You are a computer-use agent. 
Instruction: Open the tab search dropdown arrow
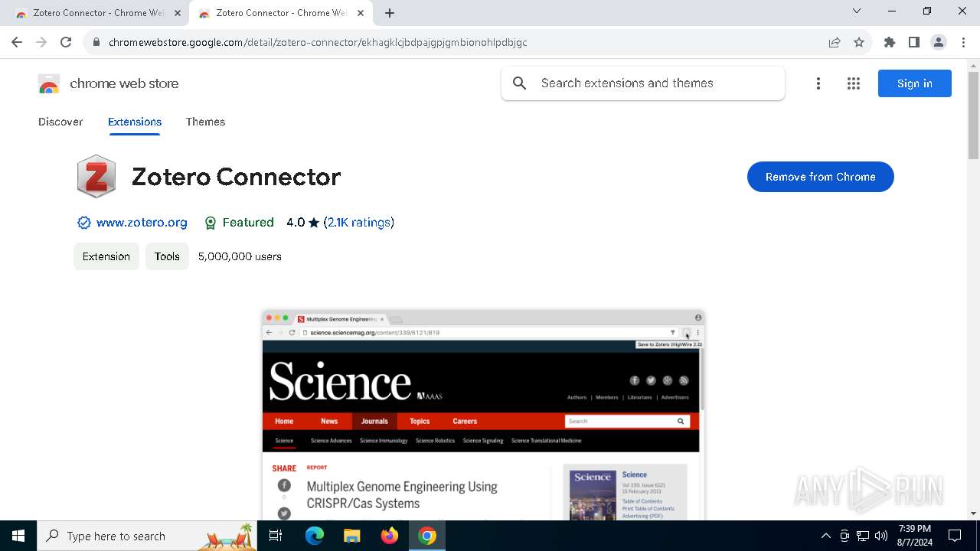857,11
